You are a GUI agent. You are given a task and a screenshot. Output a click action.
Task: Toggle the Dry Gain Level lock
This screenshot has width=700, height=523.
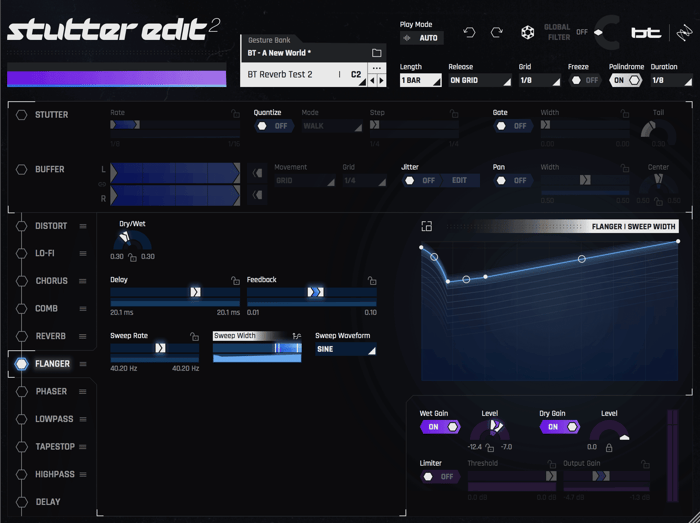click(608, 447)
